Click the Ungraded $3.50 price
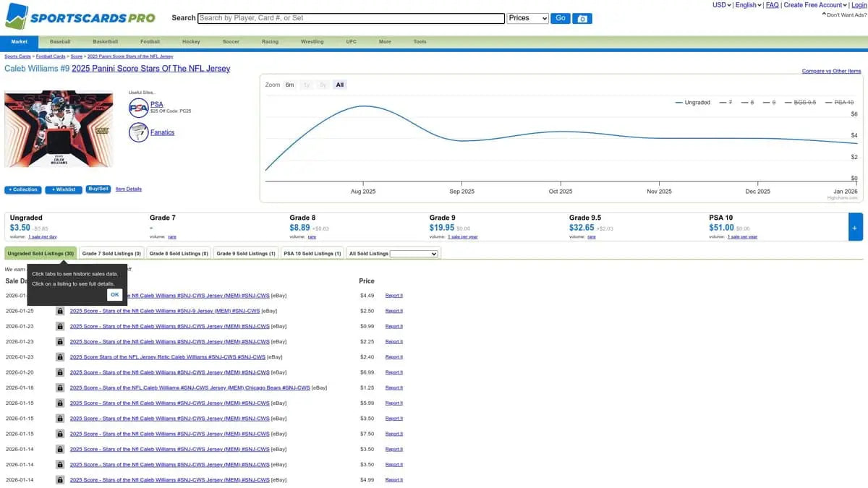 pos(20,228)
